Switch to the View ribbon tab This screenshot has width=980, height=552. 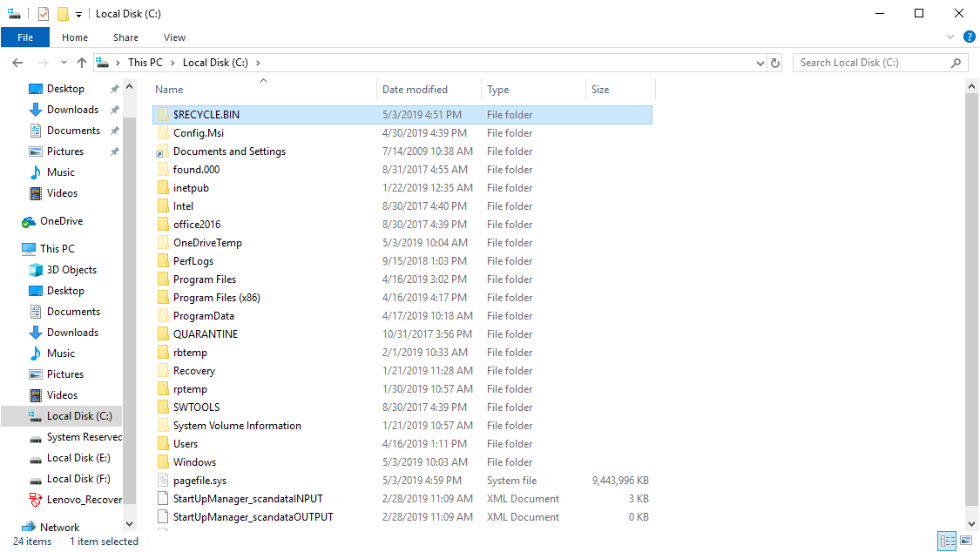(x=174, y=37)
